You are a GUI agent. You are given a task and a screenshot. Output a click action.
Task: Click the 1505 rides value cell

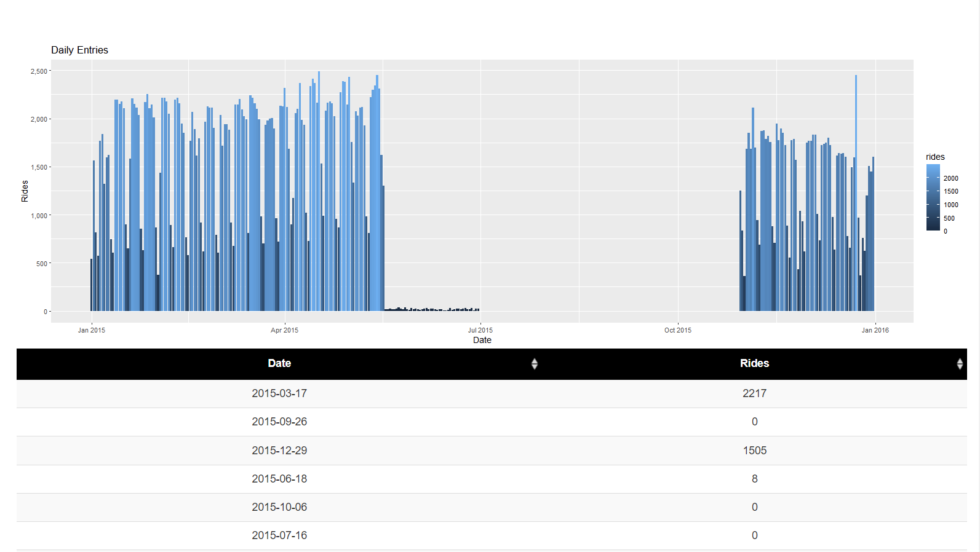[x=754, y=451]
